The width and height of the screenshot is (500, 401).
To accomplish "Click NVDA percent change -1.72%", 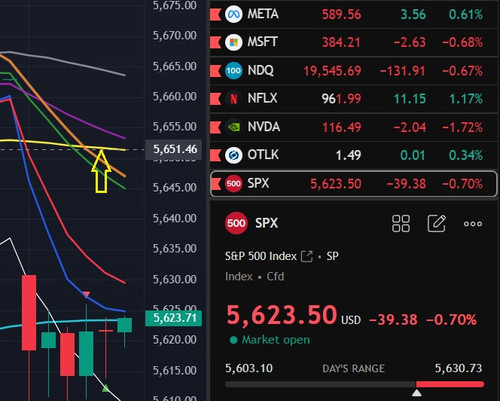I will (x=462, y=127).
